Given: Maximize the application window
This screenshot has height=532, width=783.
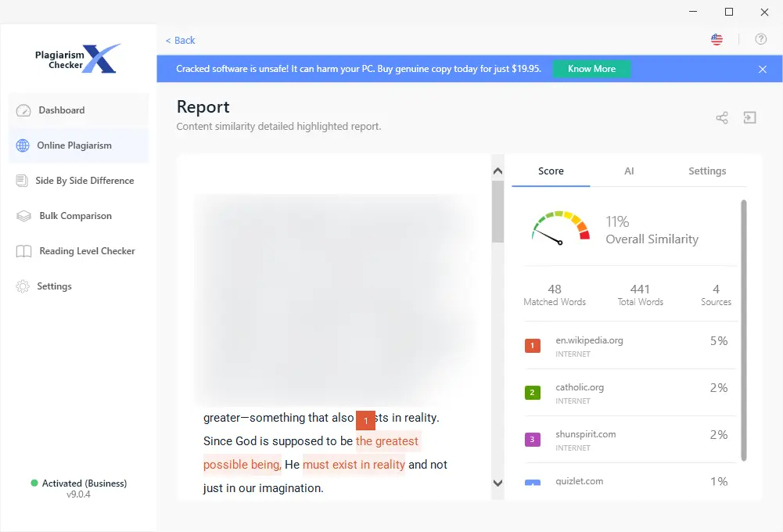Looking at the screenshot, I should pos(729,12).
